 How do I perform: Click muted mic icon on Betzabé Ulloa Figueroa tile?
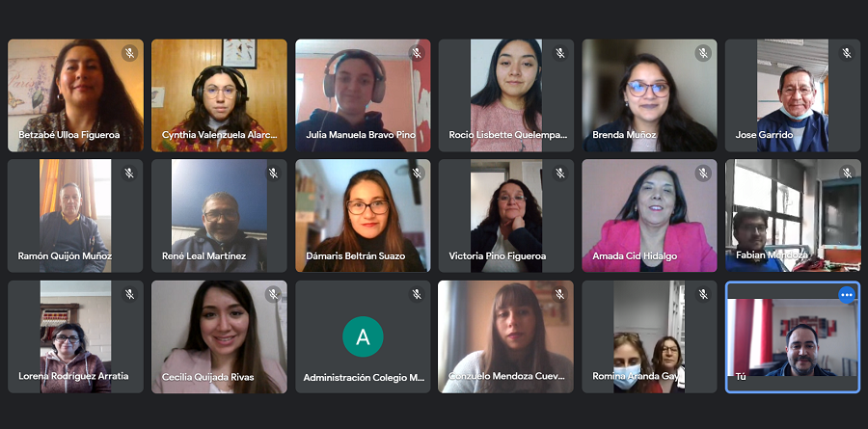(129, 53)
